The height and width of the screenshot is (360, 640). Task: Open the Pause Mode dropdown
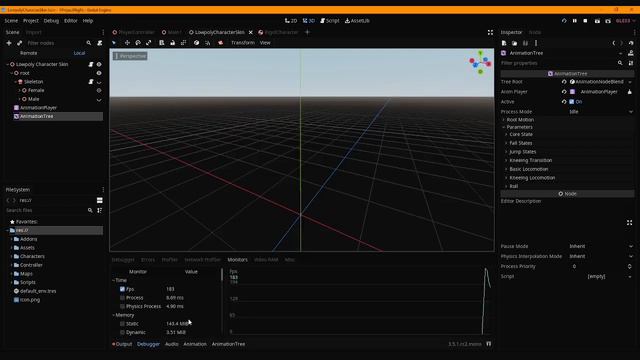point(601,246)
